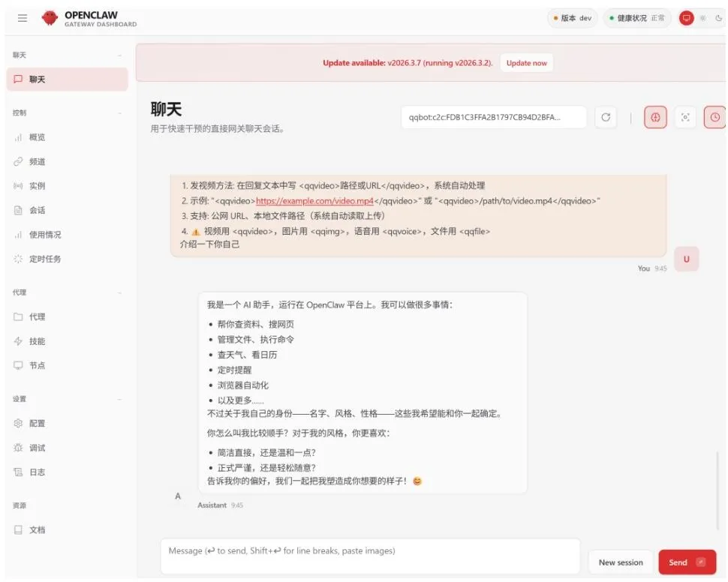The image size is (728, 582).
Task: Click the user avatar U
Action: tap(686, 259)
